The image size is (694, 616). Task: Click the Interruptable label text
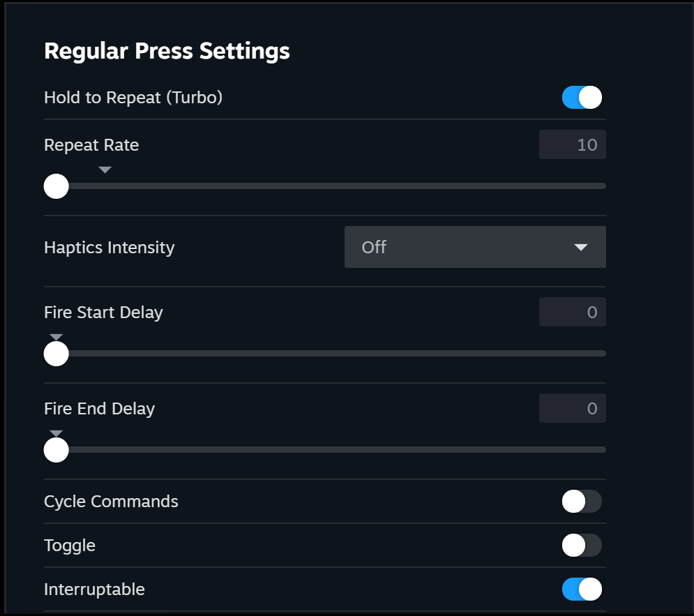pos(94,589)
